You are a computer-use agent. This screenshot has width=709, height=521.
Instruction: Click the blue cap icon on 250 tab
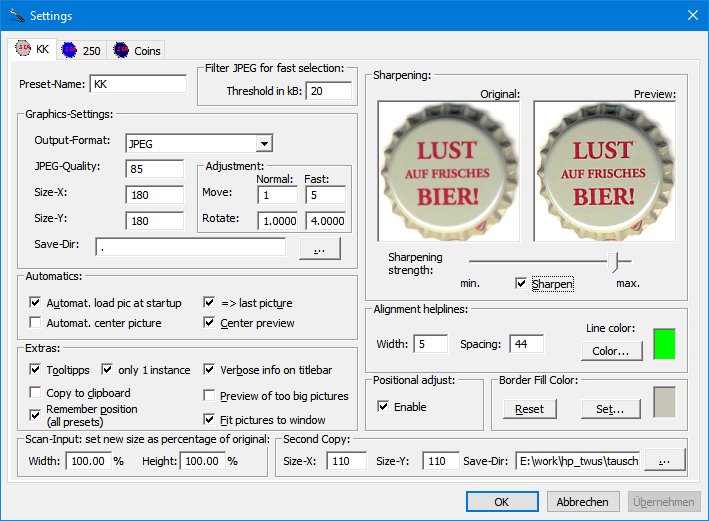click(69, 49)
